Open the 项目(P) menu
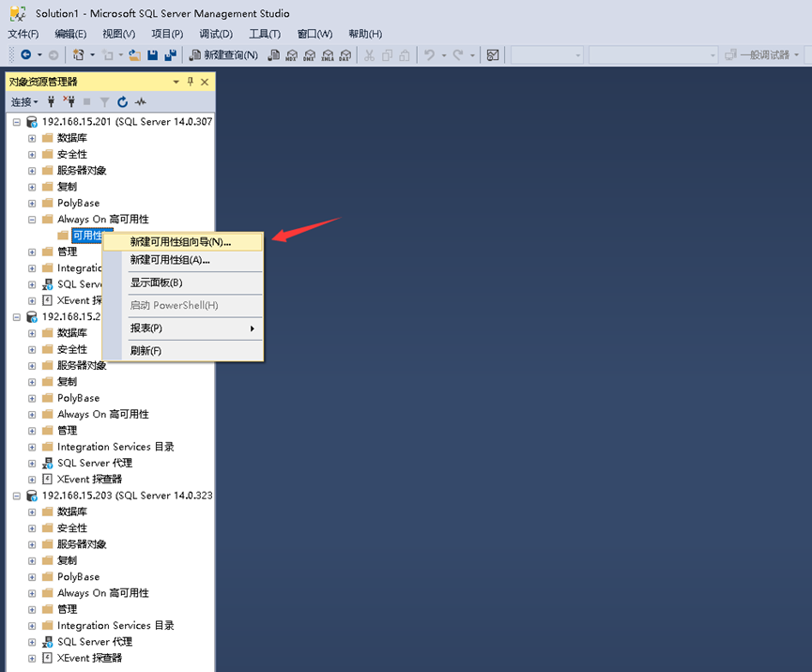Image resolution: width=812 pixels, height=672 pixels. pos(167,34)
